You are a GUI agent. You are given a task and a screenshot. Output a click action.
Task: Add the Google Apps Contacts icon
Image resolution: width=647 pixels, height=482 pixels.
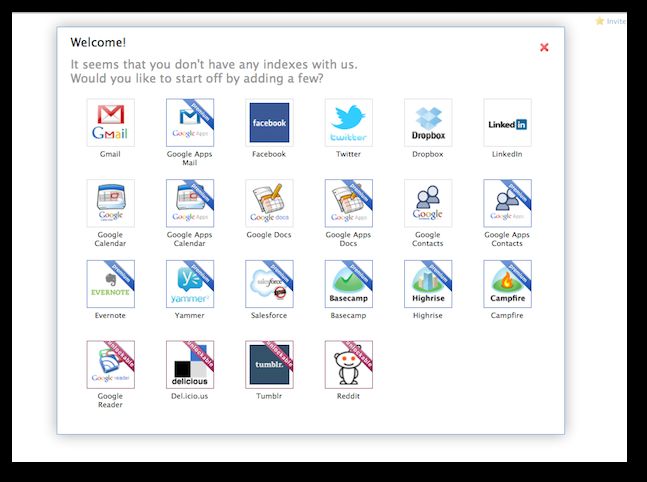(x=508, y=203)
